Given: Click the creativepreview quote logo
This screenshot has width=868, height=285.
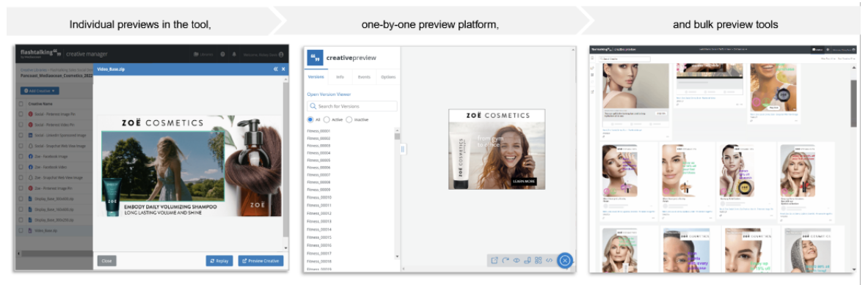Looking at the screenshot, I should tap(315, 57).
